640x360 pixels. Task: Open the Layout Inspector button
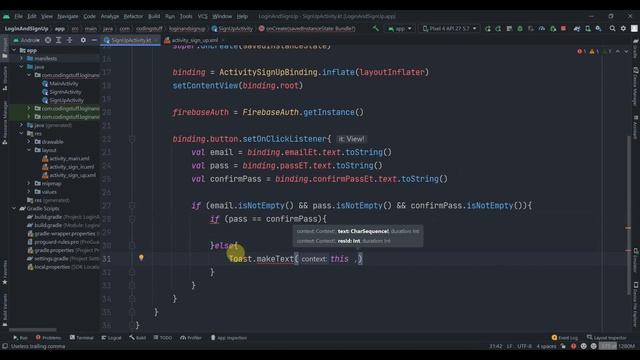[x=606, y=338]
